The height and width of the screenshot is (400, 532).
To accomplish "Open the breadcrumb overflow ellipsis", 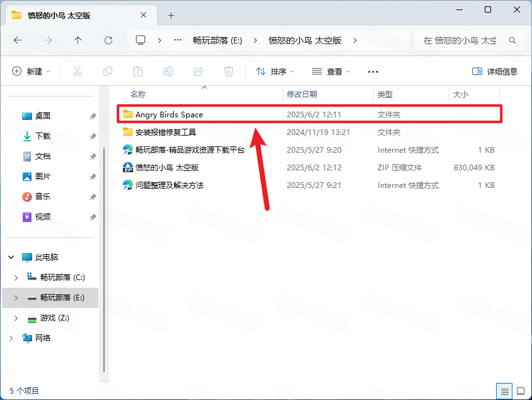I will pos(178,40).
